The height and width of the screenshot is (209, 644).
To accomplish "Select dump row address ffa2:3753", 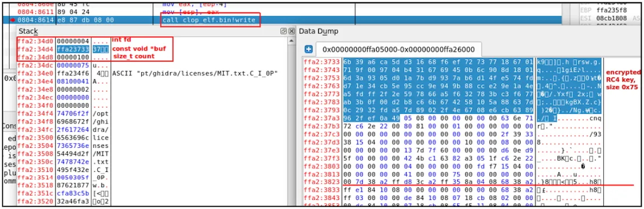I will (x=322, y=77).
